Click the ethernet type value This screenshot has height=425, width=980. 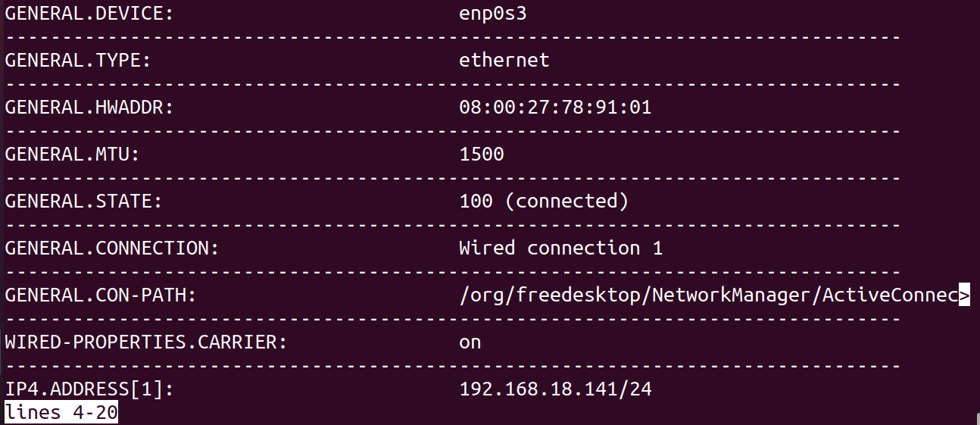pos(504,60)
